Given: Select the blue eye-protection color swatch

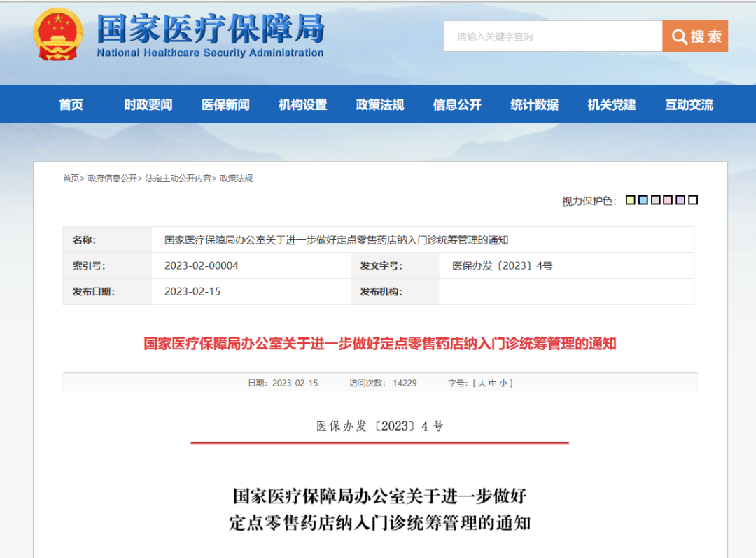Looking at the screenshot, I should (643, 200).
